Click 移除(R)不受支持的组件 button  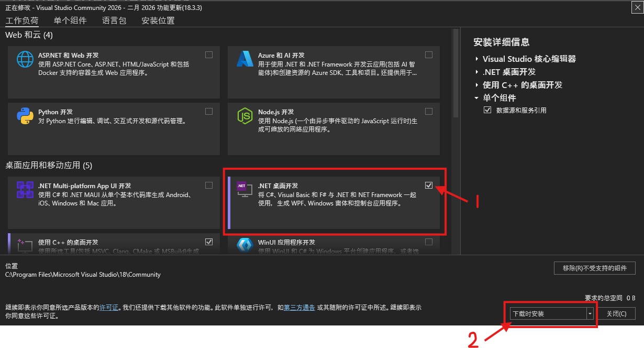click(x=595, y=268)
